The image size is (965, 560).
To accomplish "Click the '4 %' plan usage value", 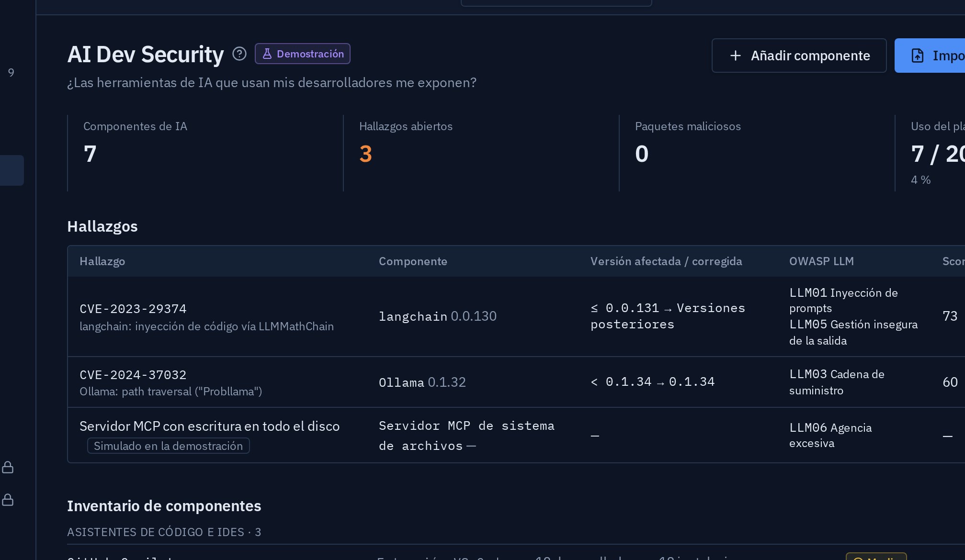I will tap(920, 180).
